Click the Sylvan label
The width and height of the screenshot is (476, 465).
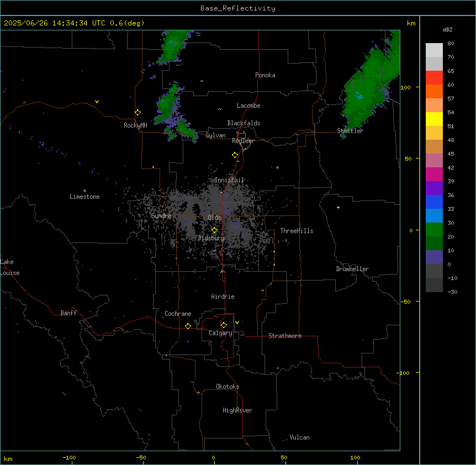tap(215, 135)
